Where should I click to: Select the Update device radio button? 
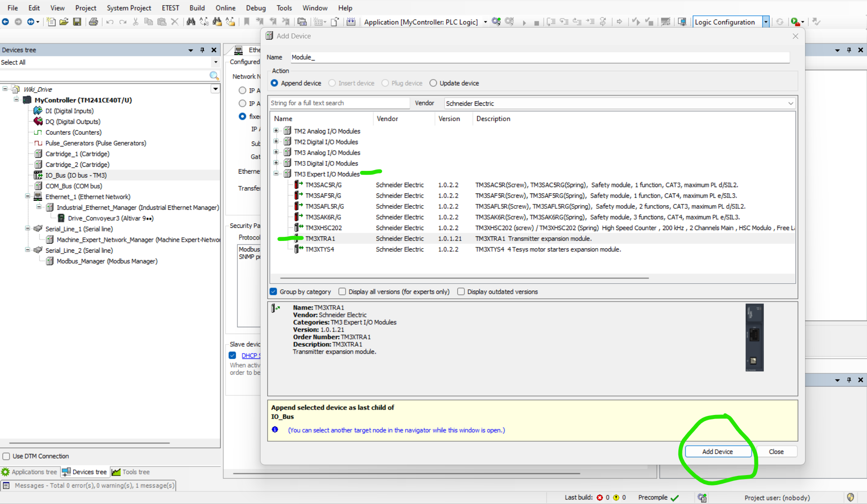pyautogui.click(x=433, y=83)
